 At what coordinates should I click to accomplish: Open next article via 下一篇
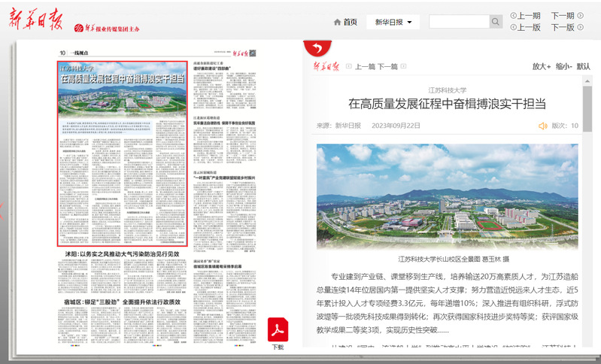coord(387,67)
